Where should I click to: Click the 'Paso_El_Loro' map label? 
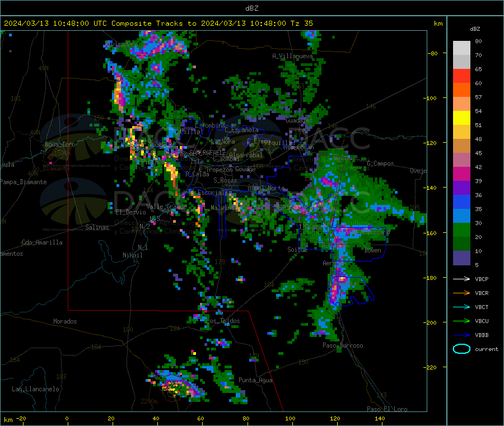pyautogui.click(x=388, y=409)
